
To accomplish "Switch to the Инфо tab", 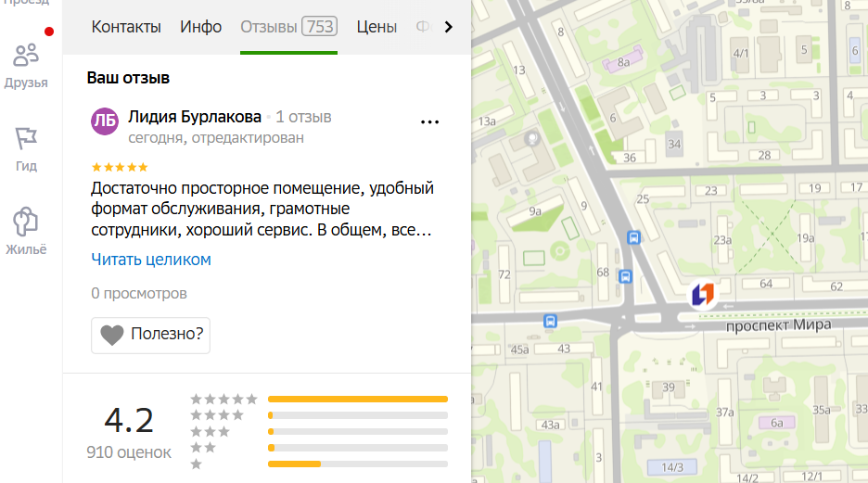I will point(200,27).
